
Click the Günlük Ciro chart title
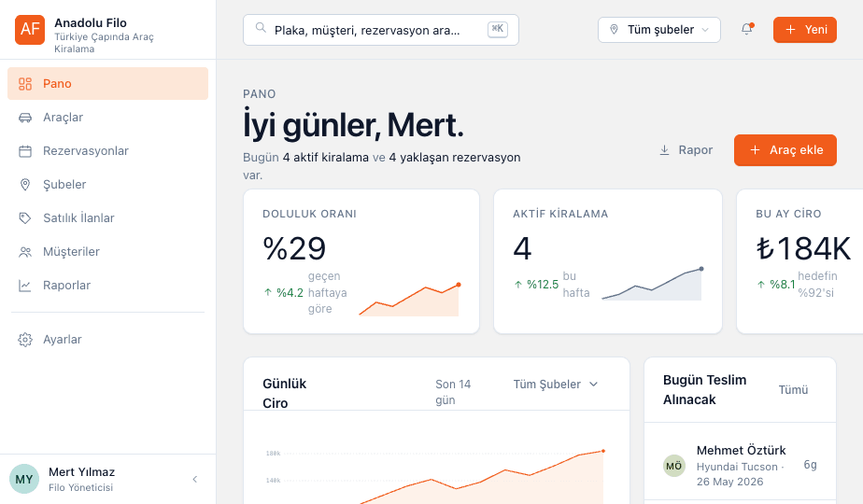(285, 394)
